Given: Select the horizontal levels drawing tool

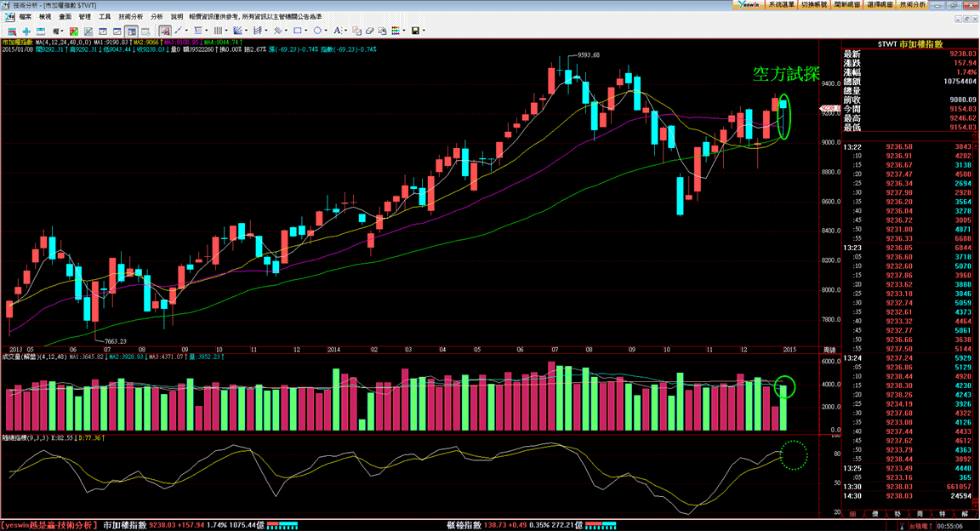Looking at the screenshot, I should click(x=198, y=30).
